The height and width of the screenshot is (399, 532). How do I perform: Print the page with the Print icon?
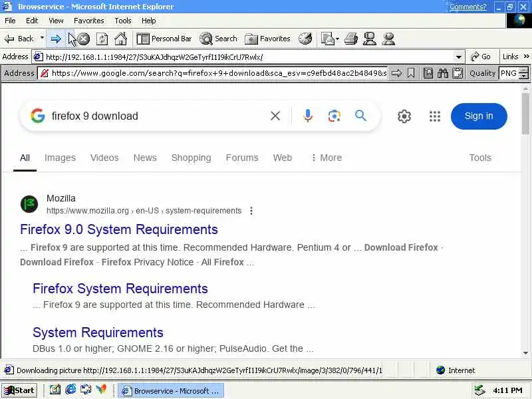pyautogui.click(x=351, y=39)
